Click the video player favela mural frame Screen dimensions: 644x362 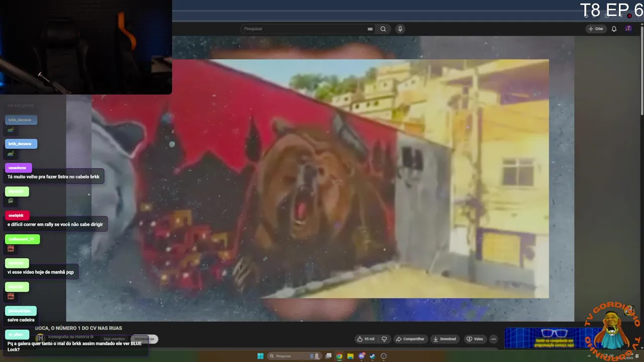coord(320,178)
